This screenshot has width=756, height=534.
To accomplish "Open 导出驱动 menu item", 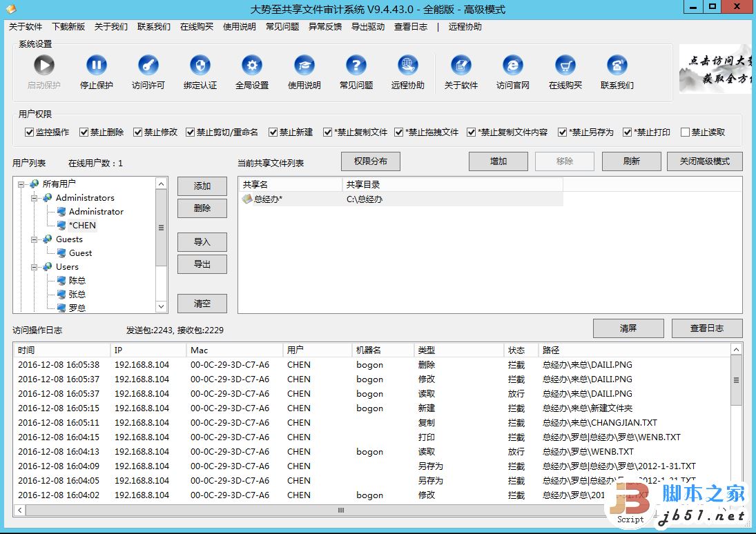I will [368, 27].
